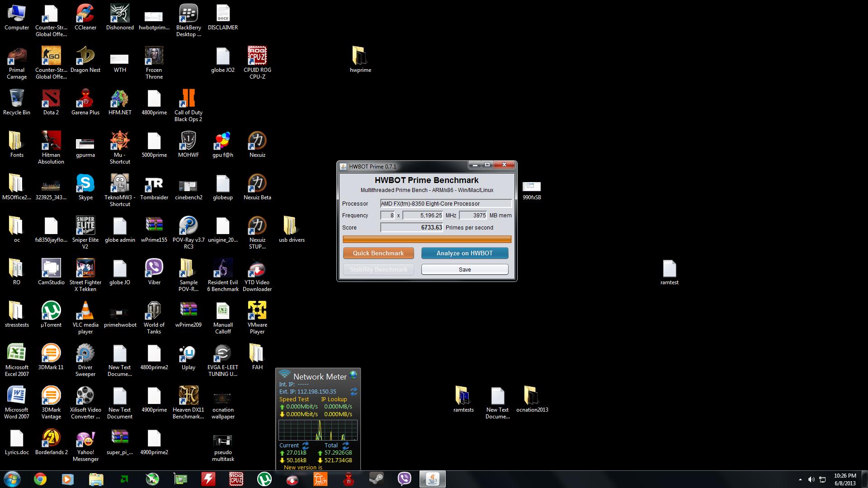Image resolution: width=868 pixels, height=488 pixels.
Task: Save the HWBOT Prime benchmark result
Action: tap(465, 269)
